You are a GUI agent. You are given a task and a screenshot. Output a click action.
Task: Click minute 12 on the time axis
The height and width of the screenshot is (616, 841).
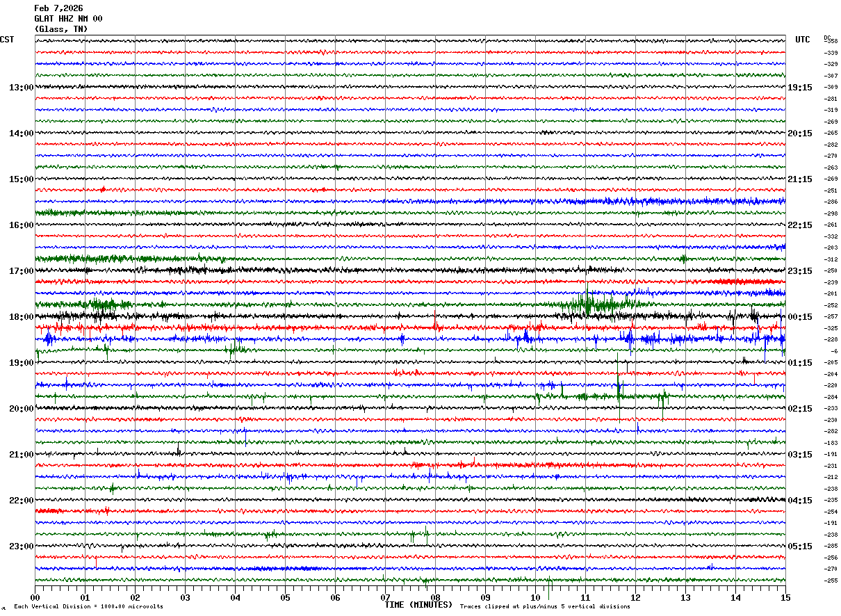pos(635,597)
